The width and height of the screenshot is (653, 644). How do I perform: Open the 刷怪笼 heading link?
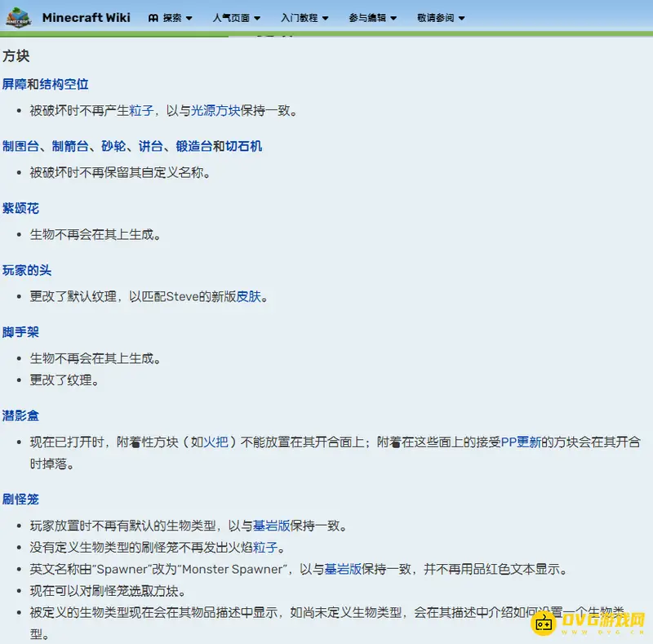tap(20, 499)
